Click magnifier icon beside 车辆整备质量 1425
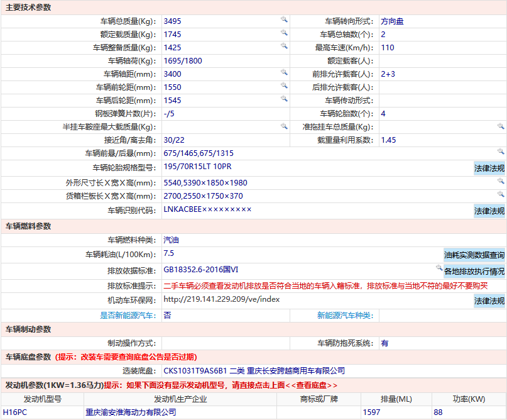507x420 pixels. [x=284, y=46]
